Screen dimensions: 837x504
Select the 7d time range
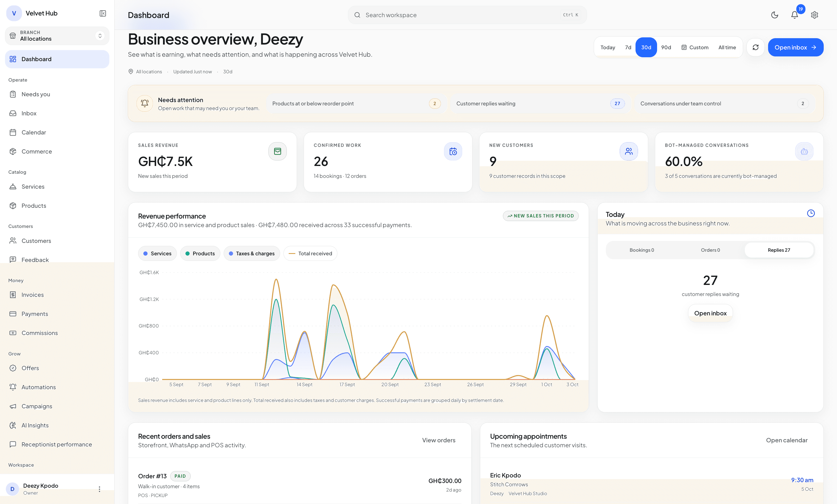(628, 47)
